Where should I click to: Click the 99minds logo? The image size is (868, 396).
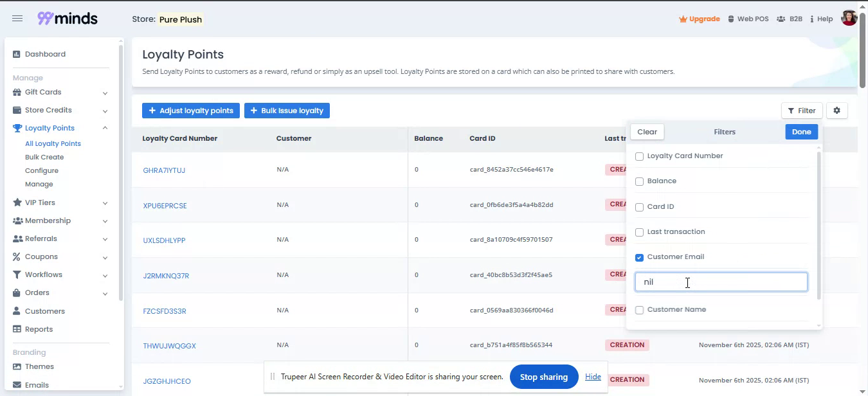coord(68,19)
